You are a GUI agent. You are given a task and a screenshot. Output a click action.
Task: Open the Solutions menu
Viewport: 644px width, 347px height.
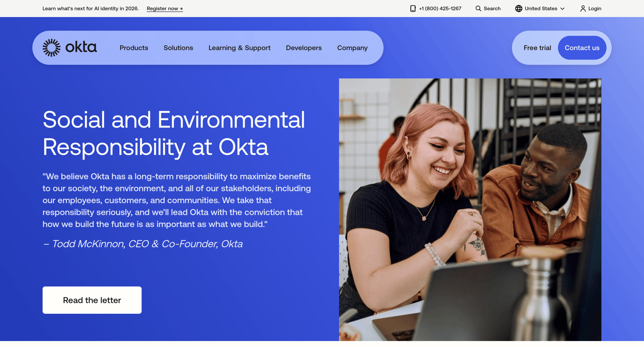178,48
